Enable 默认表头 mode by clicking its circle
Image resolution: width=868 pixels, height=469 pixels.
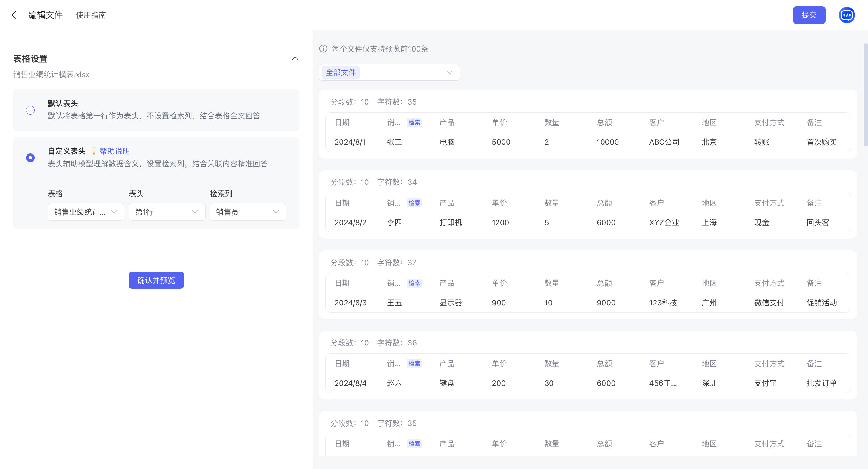click(x=30, y=110)
